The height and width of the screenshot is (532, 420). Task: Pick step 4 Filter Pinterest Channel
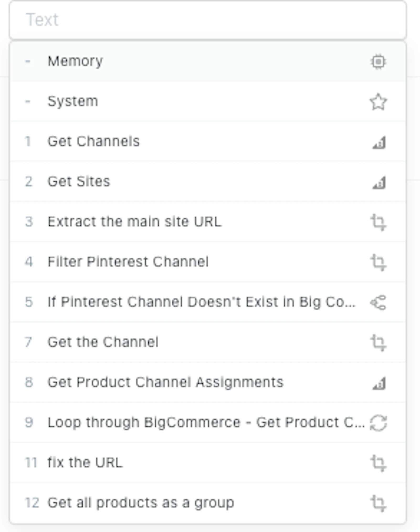(208, 262)
